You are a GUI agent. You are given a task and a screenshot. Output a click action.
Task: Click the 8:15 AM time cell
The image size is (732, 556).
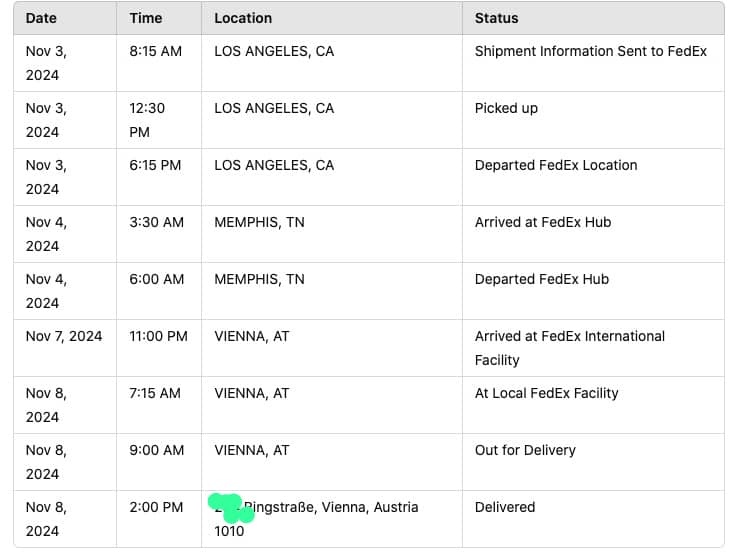155,51
